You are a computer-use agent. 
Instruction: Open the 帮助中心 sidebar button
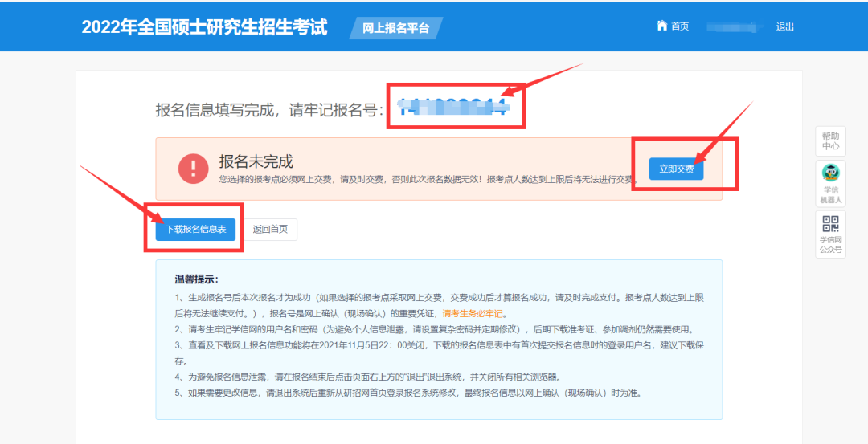[x=830, y=141]
